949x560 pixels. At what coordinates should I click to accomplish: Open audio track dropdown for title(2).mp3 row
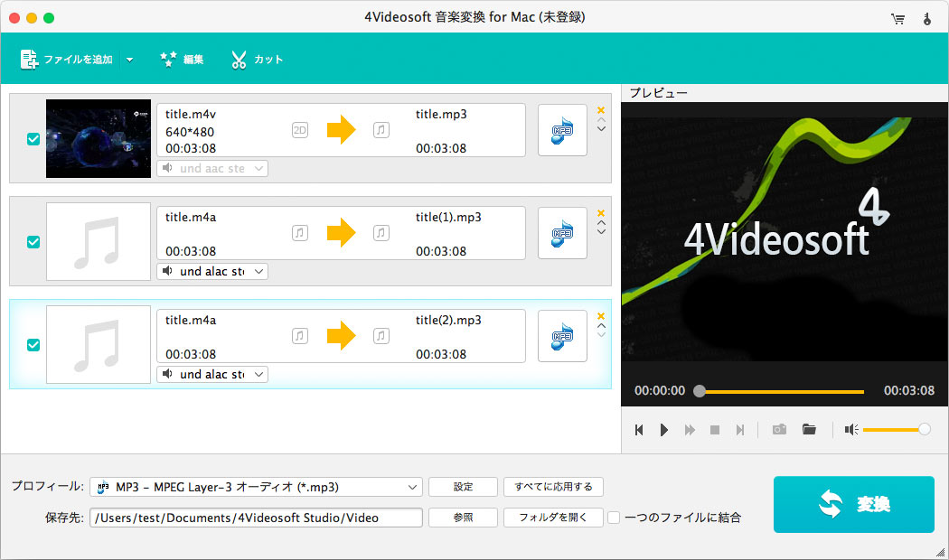point(212,374)
